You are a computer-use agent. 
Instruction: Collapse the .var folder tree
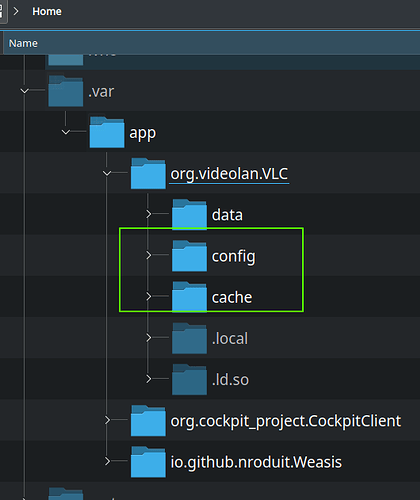(x=24, y=91)
